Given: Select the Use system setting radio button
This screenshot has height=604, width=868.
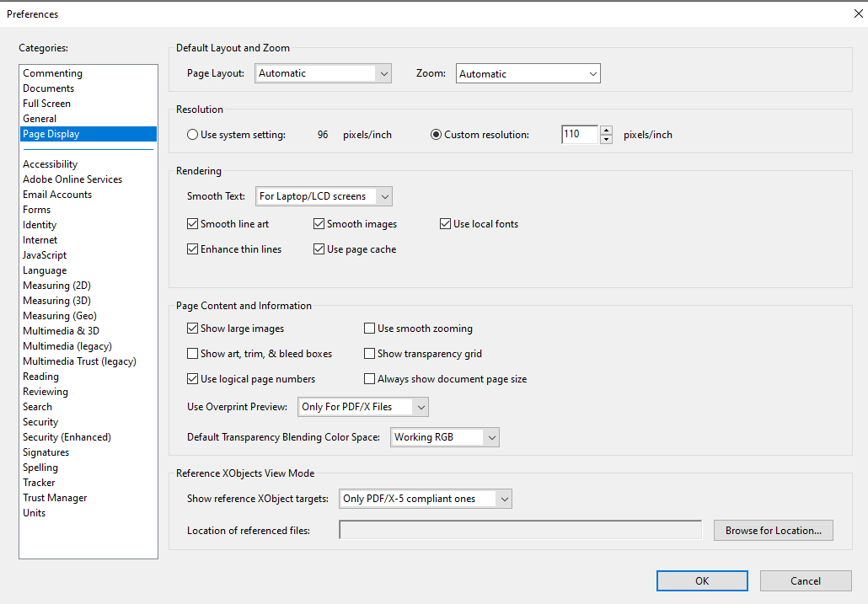Looking at the screenshot, I should click(x=192, y=134).
